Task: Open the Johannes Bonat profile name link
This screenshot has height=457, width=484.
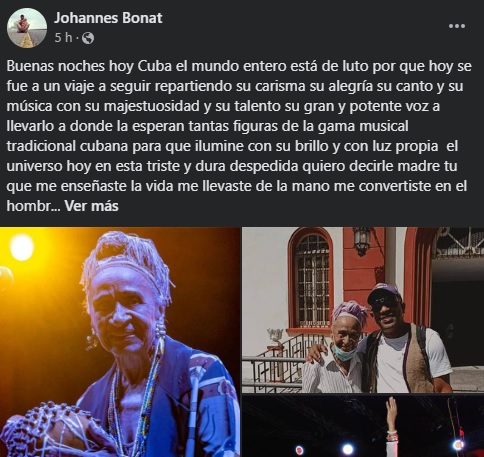Action: click(x=108, y=18)
